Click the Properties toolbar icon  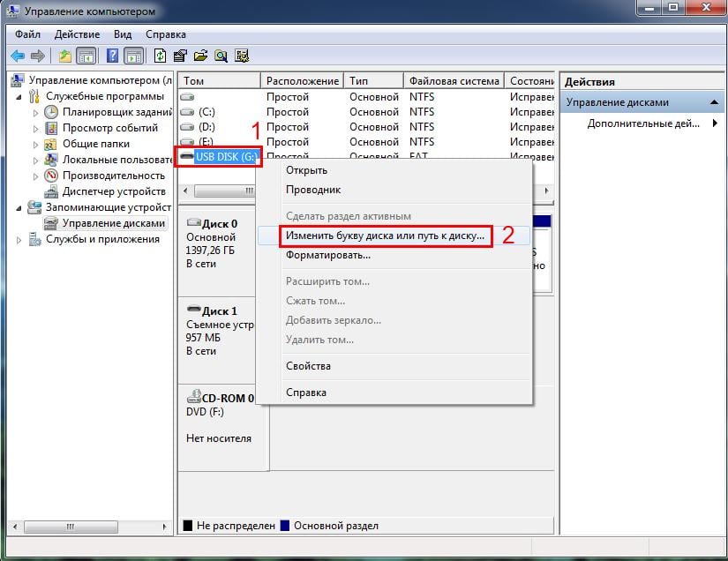(181, 56)
